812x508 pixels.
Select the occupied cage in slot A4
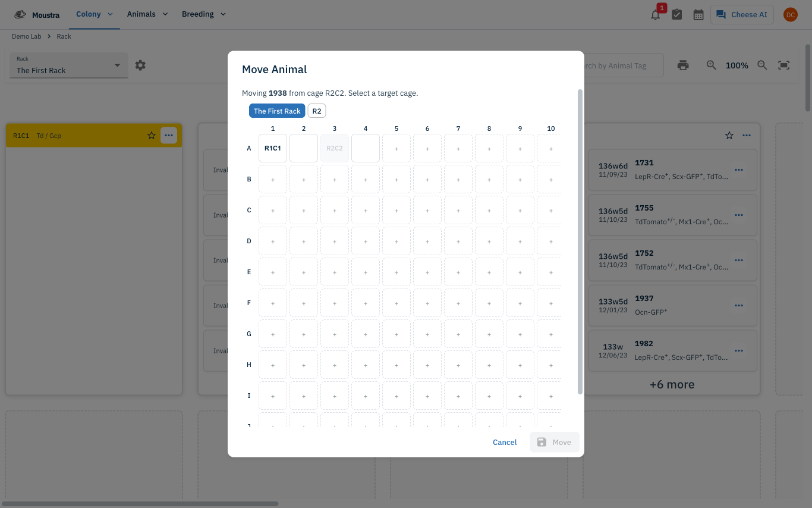pos(366,148)
